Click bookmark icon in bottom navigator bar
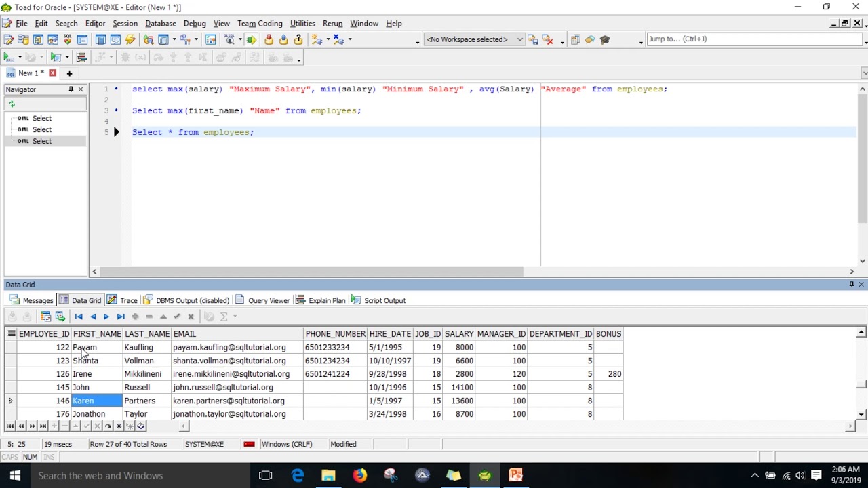This screenshot has width=868, height=488. point(141,426)
